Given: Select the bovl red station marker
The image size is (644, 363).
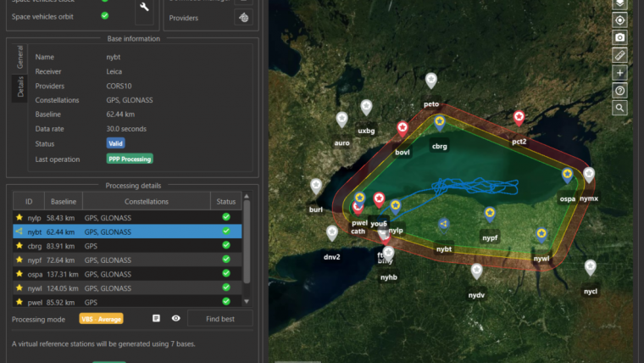Looking at the screenshot, I should [402, 129].
